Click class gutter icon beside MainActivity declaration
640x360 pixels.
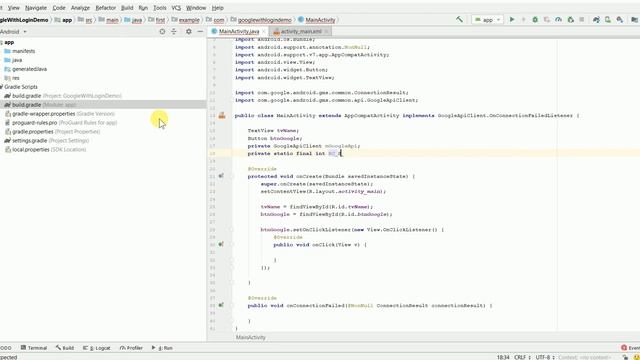222,116
